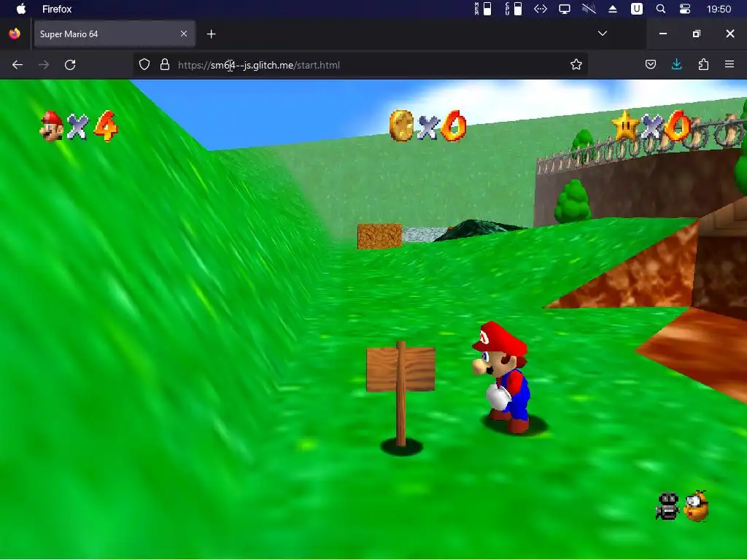The image size is (747, 560).
Task: Click the eject icon in menu bar
Action: tap(613, 9)
